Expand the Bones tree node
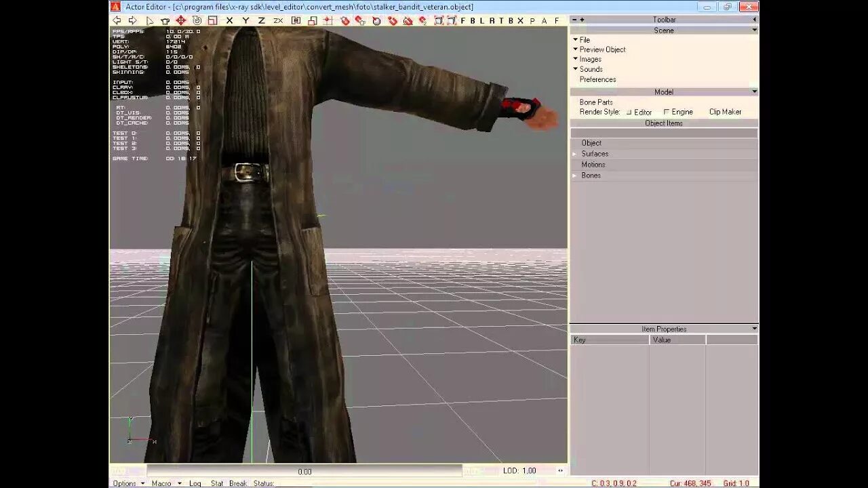Screen dimensions: 868x488 pos(575,176)
